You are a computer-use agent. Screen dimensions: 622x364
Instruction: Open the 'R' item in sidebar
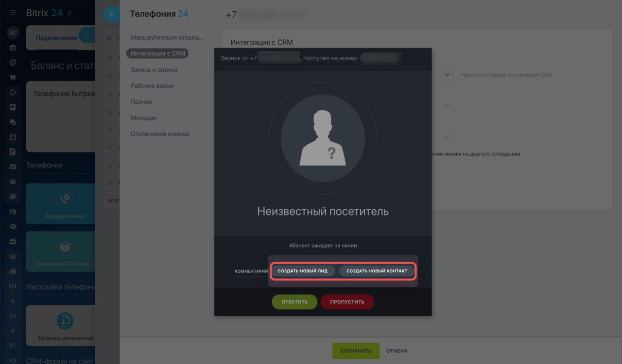pyautogui.click(x=13, y=331)
